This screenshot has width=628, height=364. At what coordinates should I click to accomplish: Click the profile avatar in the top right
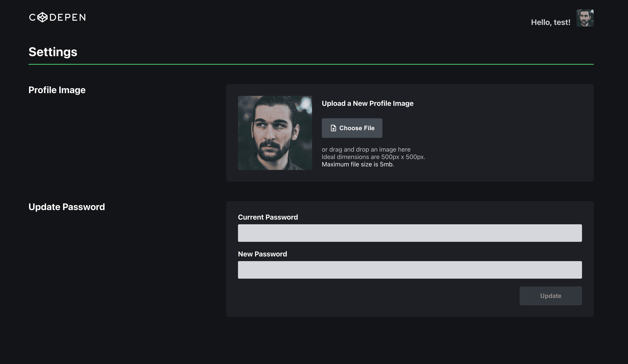[x=585, y=18]
